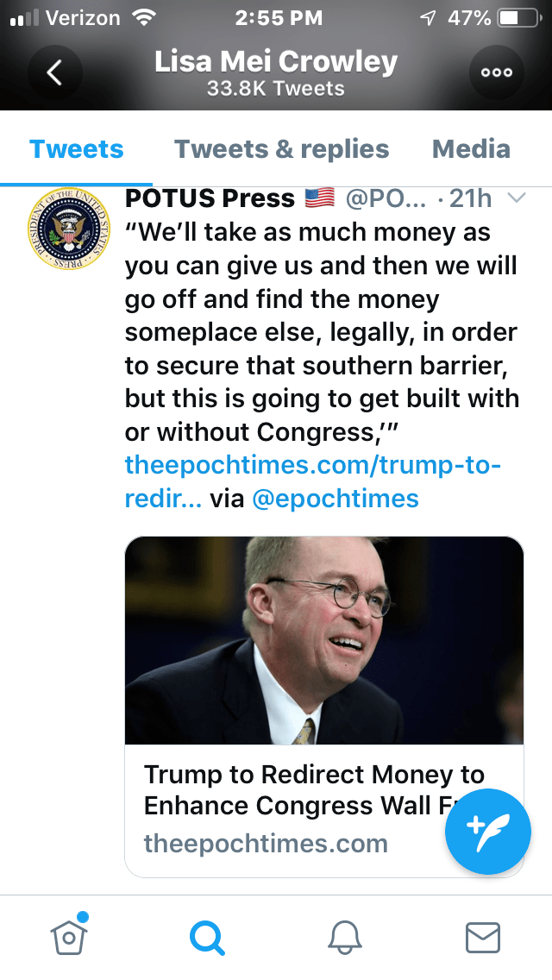Open the theepochtimes.com/trump-to-redir link

[x=312, y=466]
